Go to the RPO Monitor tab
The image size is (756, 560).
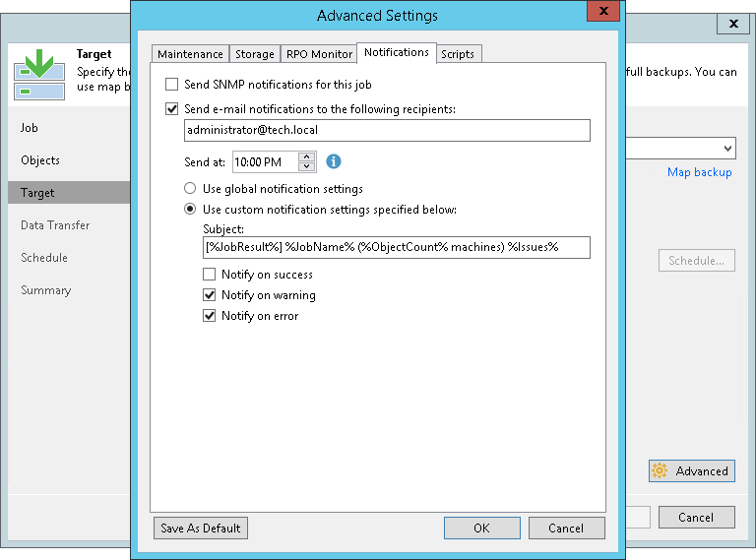point(319,54)
